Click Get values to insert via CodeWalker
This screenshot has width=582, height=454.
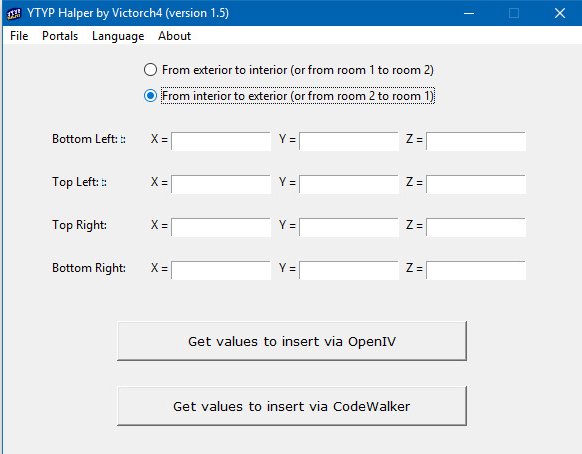click(x=292, y=406)
